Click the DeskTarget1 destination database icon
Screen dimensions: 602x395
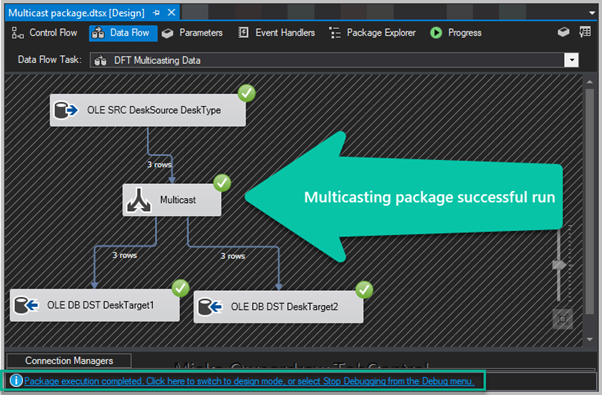pyautogui.click(x=26, y=306)
